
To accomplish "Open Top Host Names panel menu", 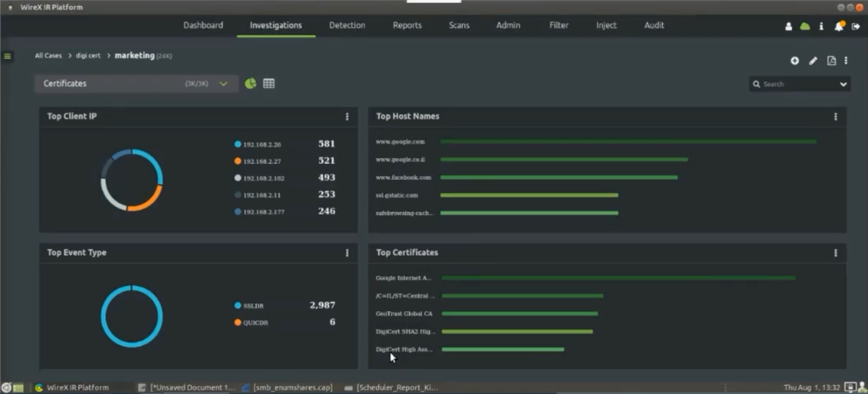I will [x=835, y=117].
